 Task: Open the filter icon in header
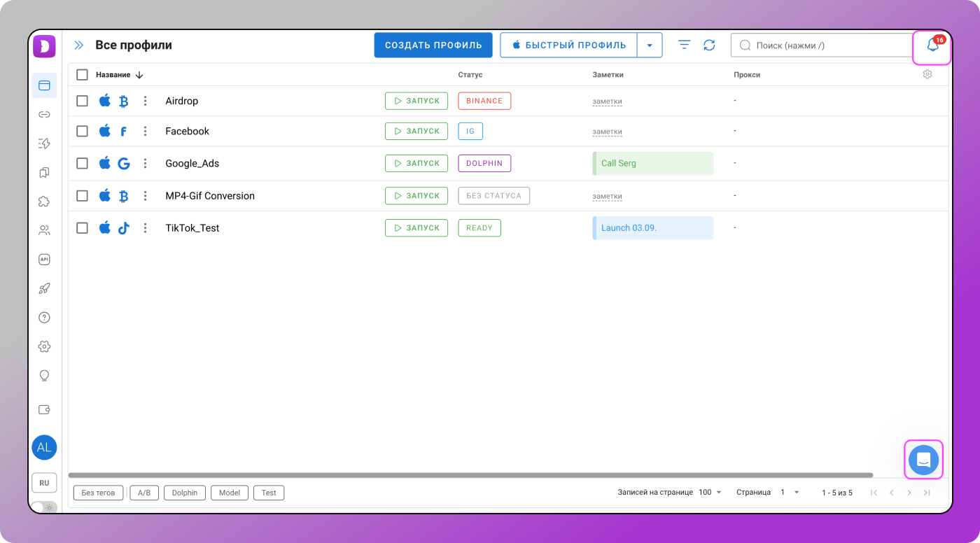coord(684,45)
